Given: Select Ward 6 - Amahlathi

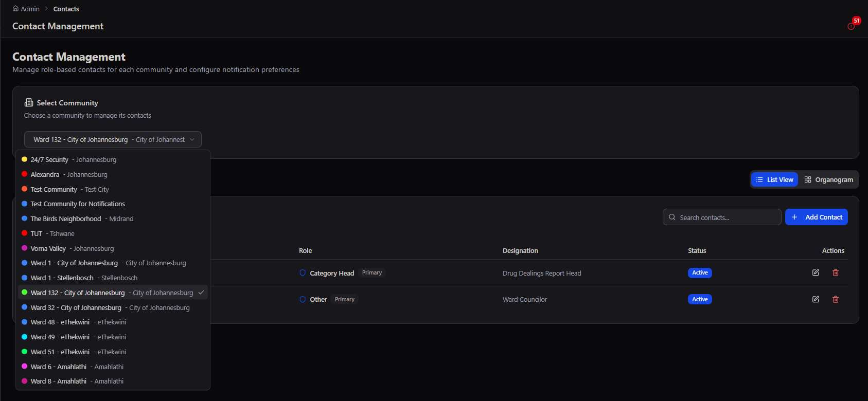Looking at the screenshot, I should pos(113,367).
